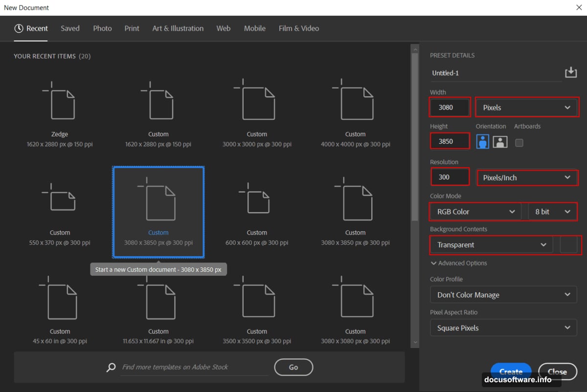This screenshot has width=587, height=392.
Task: Open the Pixels/Inch resolution dropdown
Action: 527,177
